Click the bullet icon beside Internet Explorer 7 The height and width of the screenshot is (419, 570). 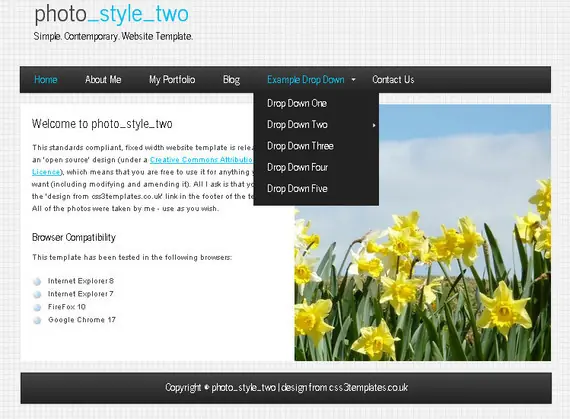(x=37, y=294)
